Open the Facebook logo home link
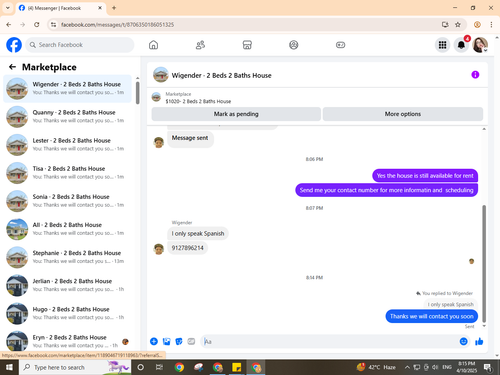The image size is (500, 375). [14, 45]
